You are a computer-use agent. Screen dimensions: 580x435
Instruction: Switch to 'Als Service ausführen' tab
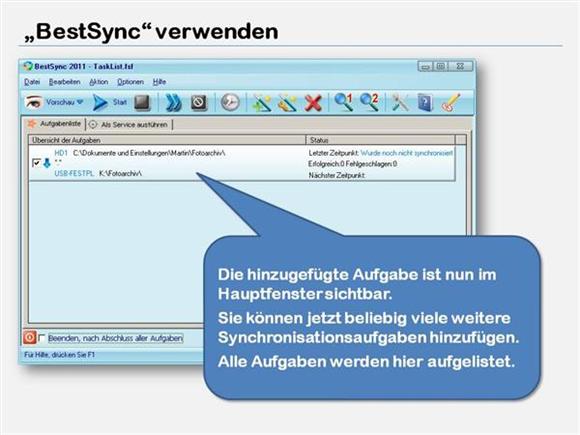point(129,125)
